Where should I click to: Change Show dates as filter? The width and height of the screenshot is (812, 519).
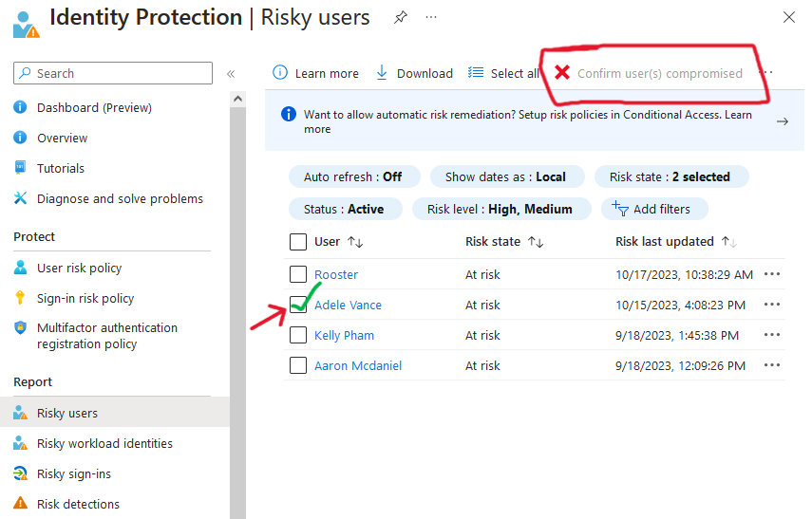(x=507, y=177)
